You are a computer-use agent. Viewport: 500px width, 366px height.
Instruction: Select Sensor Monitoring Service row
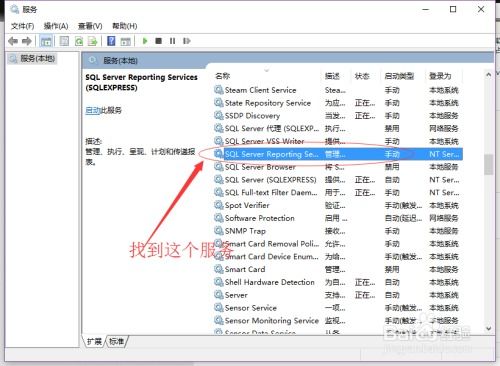[x=338, y=320]
